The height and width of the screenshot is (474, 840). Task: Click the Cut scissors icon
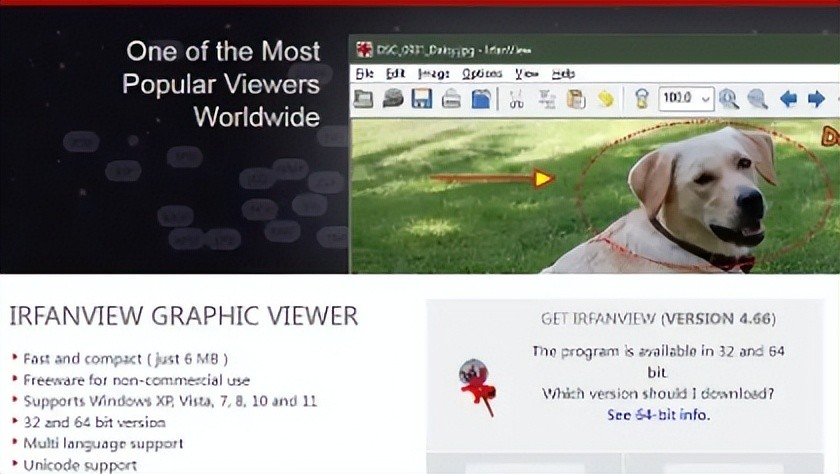tap(516, 99)
